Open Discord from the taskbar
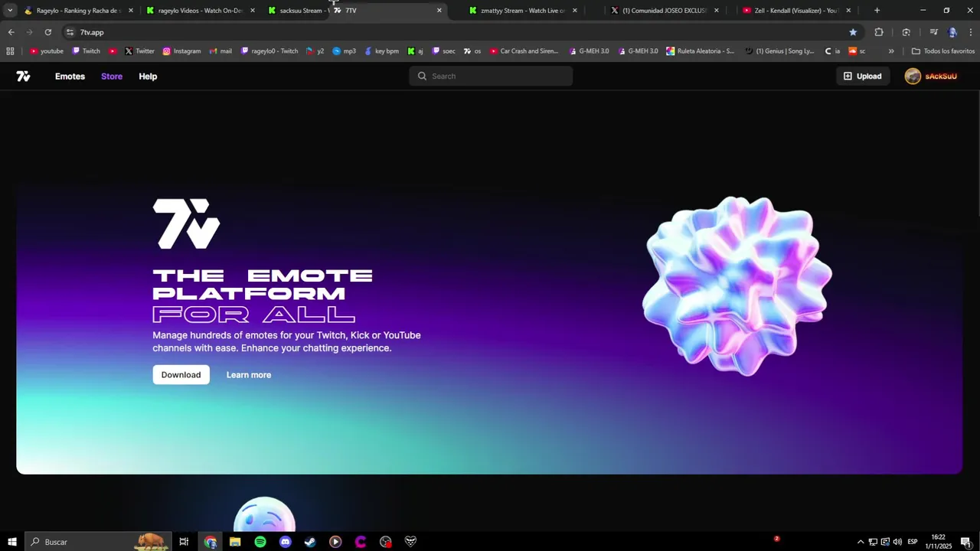Image resolution: width=980 pixels, height=551 pixels. click(x=286, y=542)
